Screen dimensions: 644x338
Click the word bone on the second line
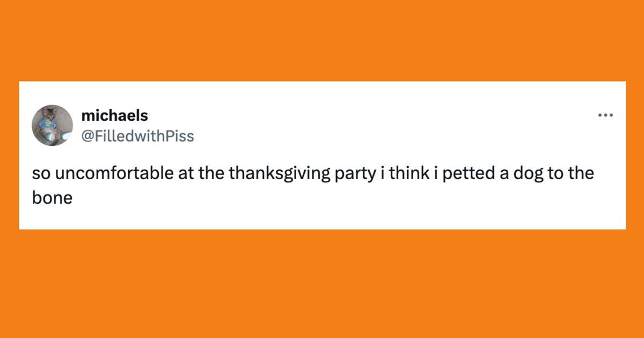(x=53, y=197)
